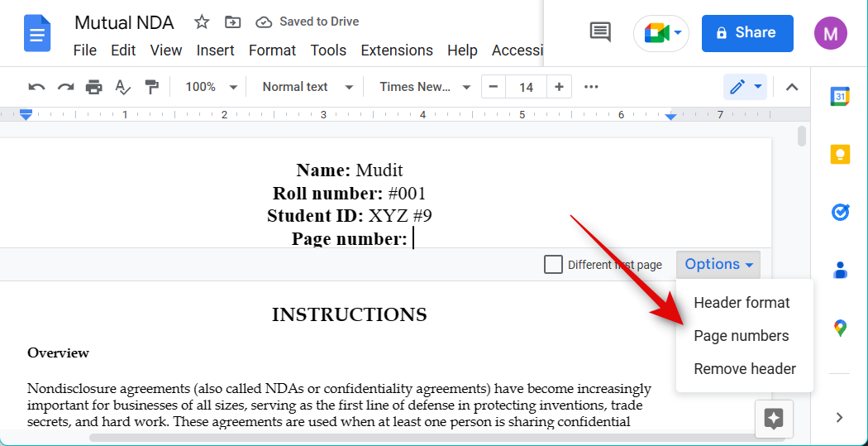Click the Print icon in toolbar
Viewport: 868px width, 446px height.
coord(94,87)
